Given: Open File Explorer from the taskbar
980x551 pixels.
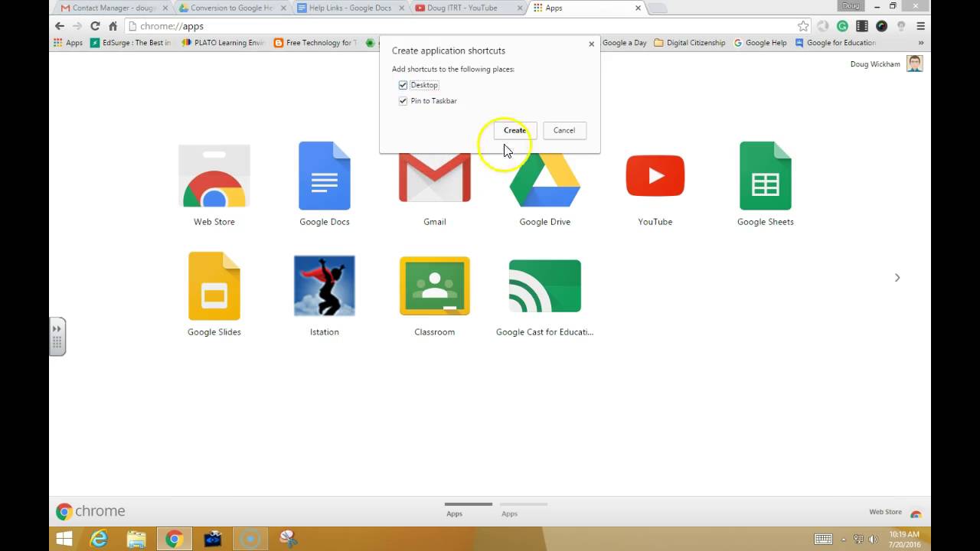Looking at the screenshot, I should [x=136, y=539].
